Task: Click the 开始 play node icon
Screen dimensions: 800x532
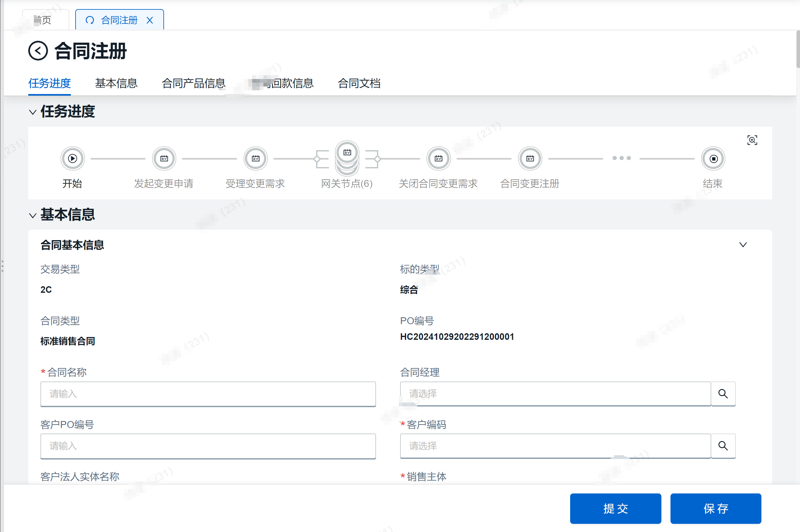Action: click(73, 158)
